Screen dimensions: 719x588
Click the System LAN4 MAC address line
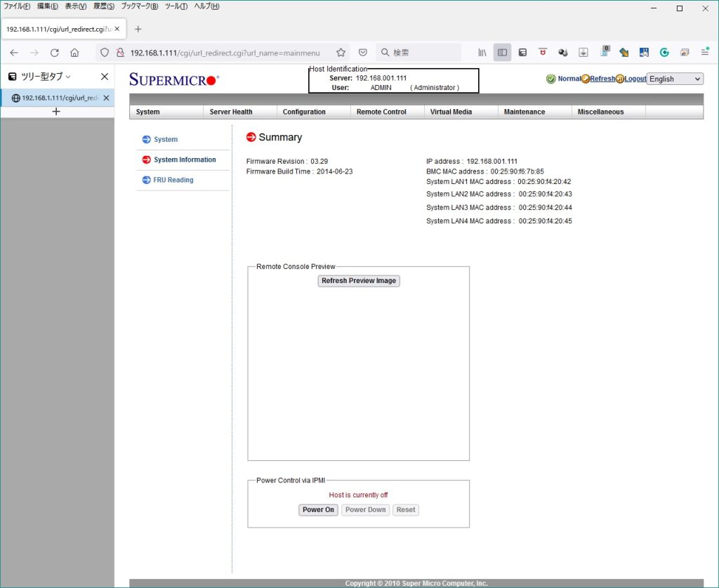click(x=499, y=221)
